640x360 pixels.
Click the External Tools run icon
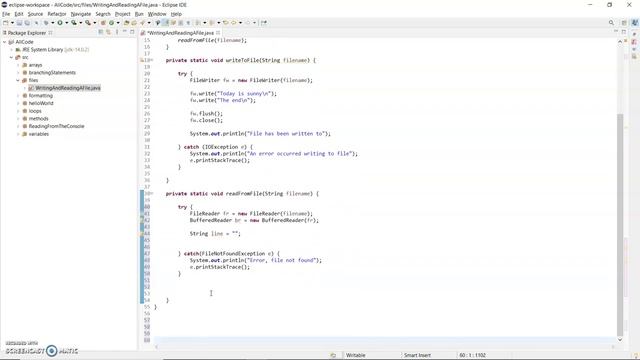pyautogui.click(x=88, y=23)
